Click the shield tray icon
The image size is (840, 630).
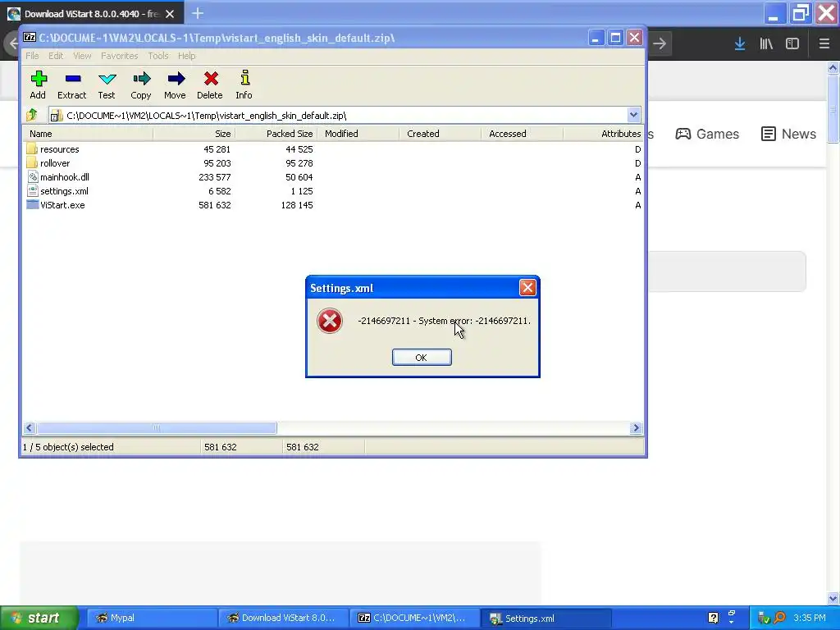pos(764,618)
